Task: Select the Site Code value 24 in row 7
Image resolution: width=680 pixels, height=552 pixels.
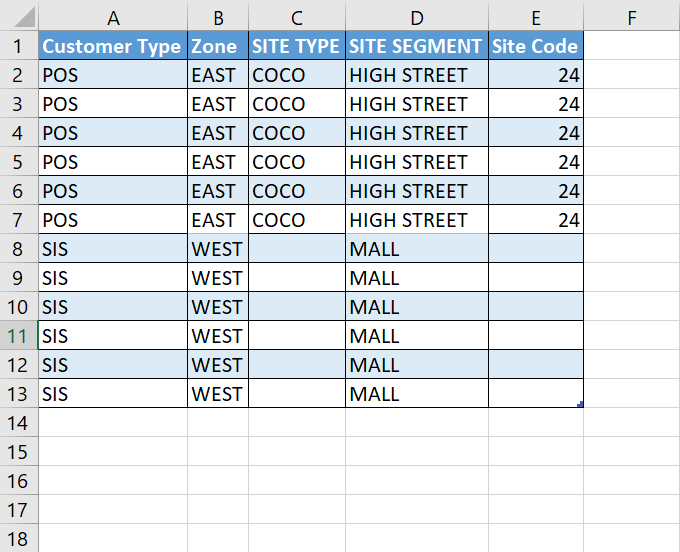Action: point(536,219)
